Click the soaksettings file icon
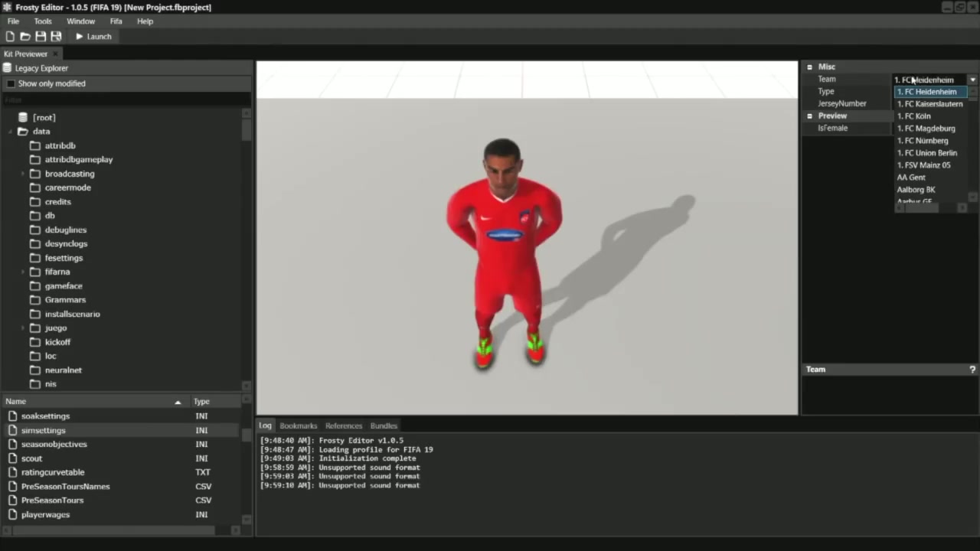 click(12, 416)
